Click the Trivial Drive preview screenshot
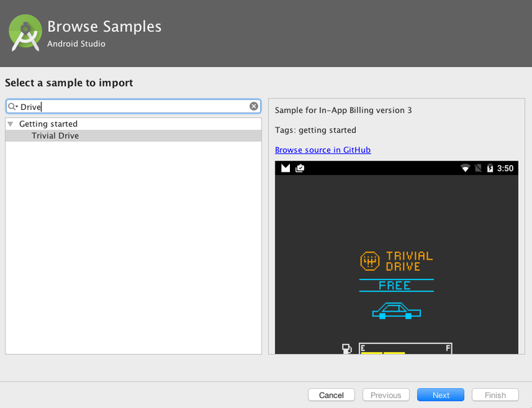 coord(396,258)
